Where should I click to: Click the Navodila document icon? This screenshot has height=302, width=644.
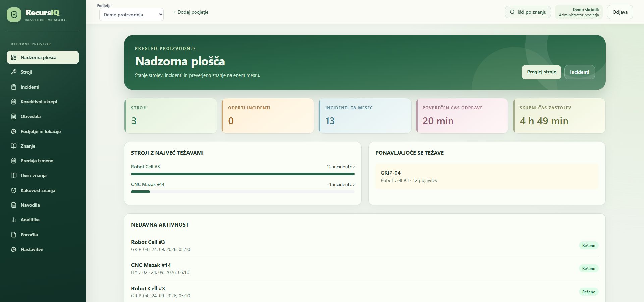coord(14,205)
